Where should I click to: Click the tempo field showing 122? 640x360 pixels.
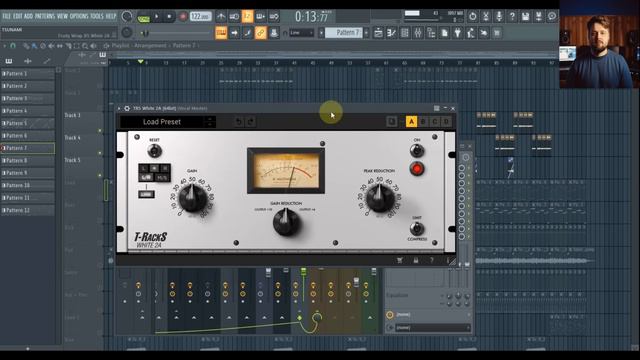201,17
